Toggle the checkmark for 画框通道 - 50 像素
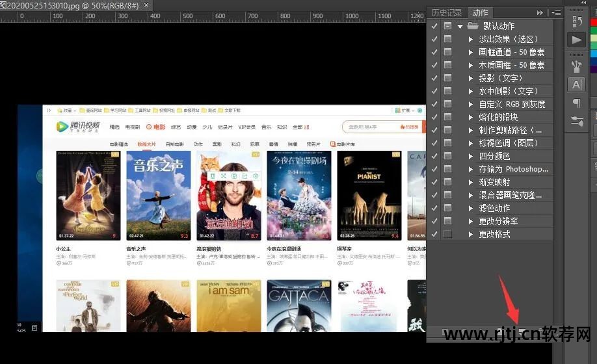 [x=434, y=52]
